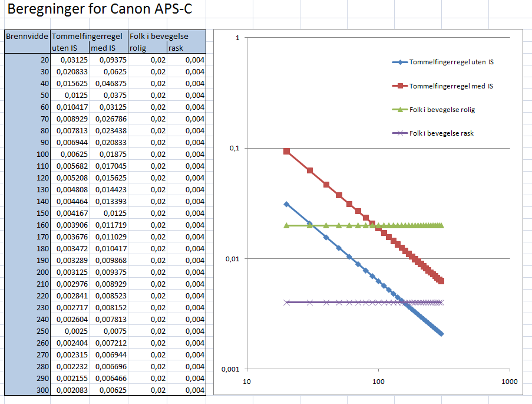
Task: Click Brennvidde cell with value 150
Action: 27,214
